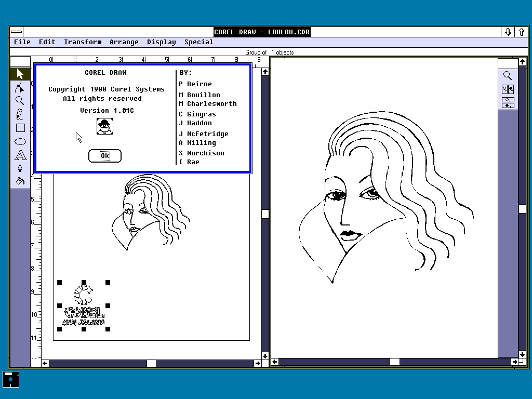Choose the side-by-side preview layout icon
532x399 pixels.
pos(508,89)
